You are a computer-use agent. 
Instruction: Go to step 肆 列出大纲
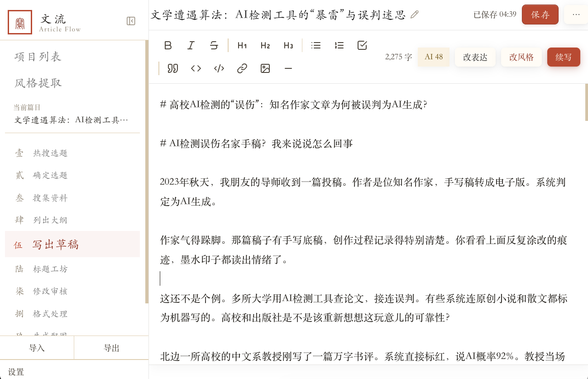(x=72, y=220)
